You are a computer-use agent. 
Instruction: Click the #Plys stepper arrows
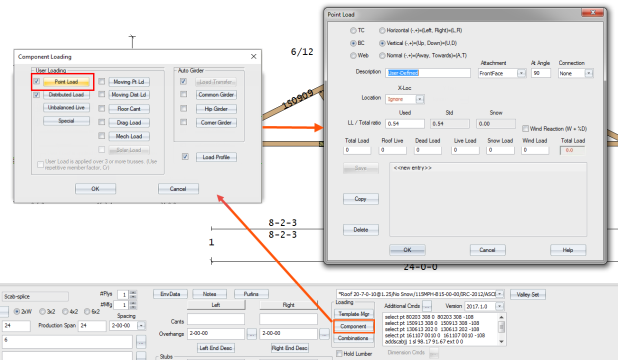pyautogui.click(x=133, y=295)
